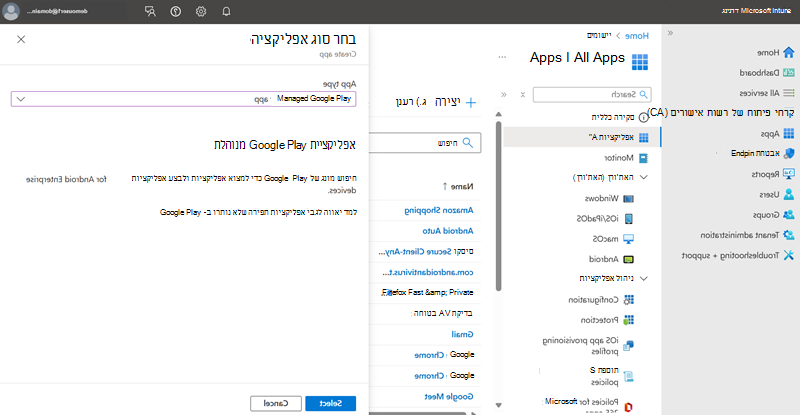Open the Home icon in main navigation

[x=789, y=52]
